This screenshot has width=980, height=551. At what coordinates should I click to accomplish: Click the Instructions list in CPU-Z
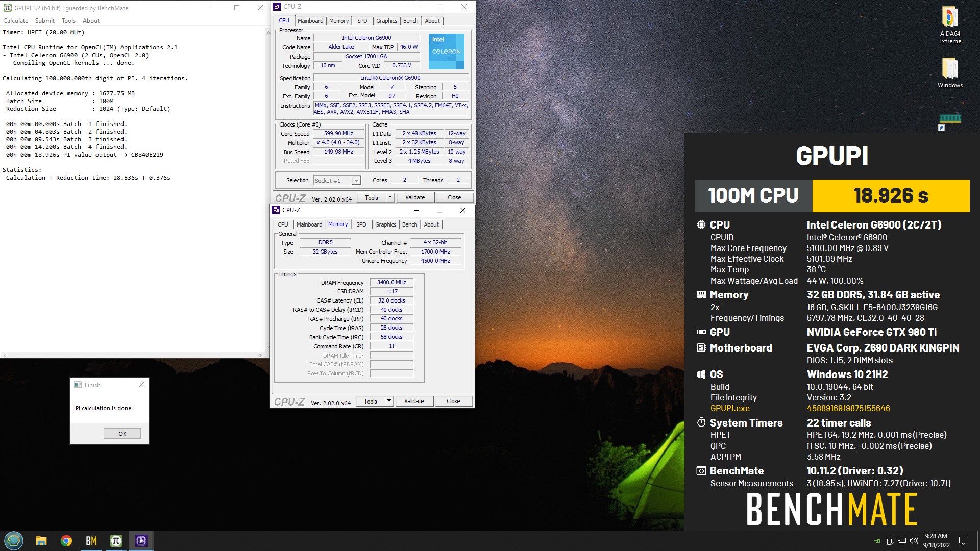(x=391, y=109)
